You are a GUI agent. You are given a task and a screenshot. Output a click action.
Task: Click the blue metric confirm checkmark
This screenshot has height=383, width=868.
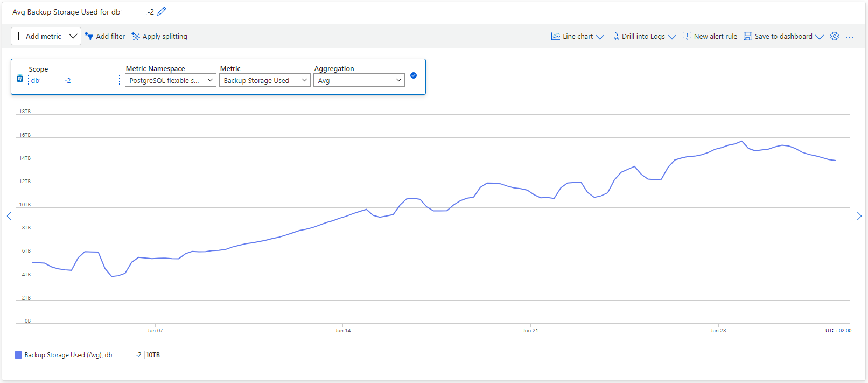point(414,75)
